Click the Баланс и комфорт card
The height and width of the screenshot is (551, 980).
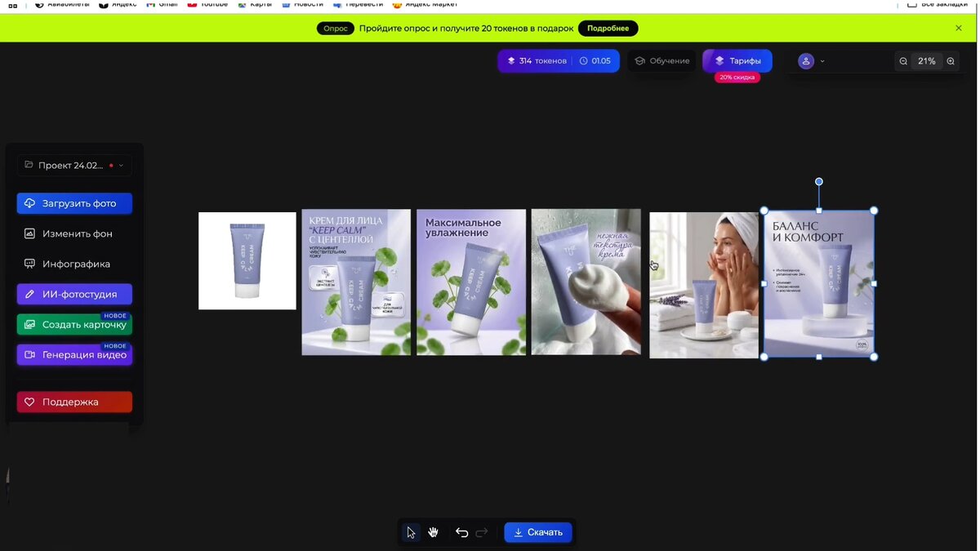[819, 283]
